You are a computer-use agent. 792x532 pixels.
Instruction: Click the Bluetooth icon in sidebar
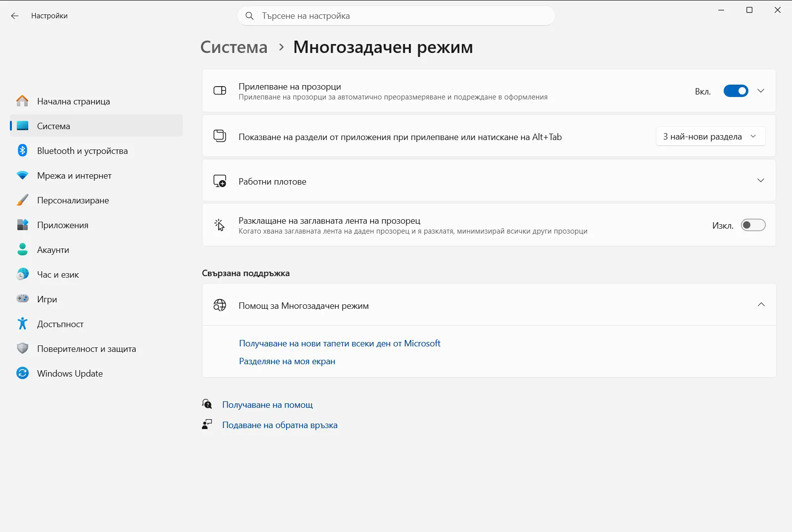click(x=22, y=150)
